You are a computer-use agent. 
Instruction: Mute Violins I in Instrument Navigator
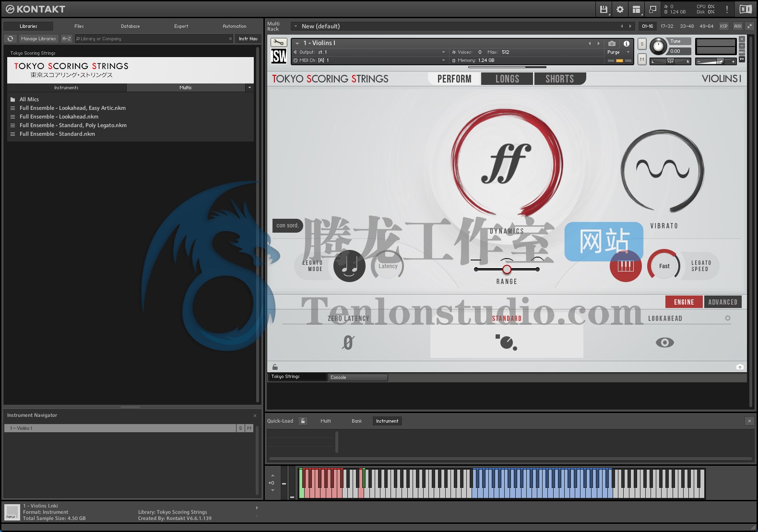coord(249,428)
